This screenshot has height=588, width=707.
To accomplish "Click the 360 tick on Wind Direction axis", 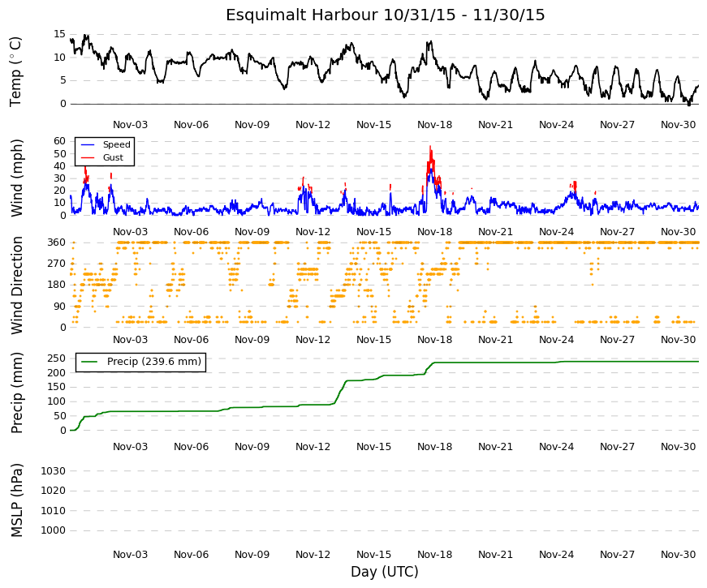I will [56, 242].
